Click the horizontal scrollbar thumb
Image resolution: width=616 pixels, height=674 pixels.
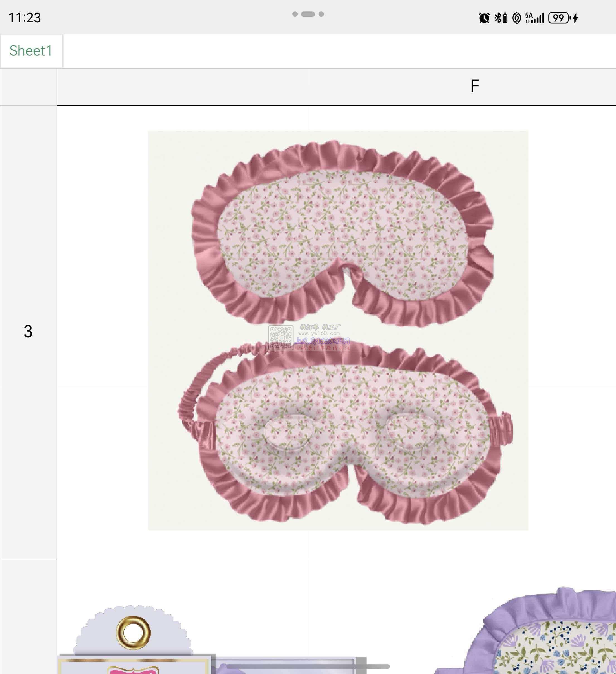pyautogui.click(x=308, y=666)
